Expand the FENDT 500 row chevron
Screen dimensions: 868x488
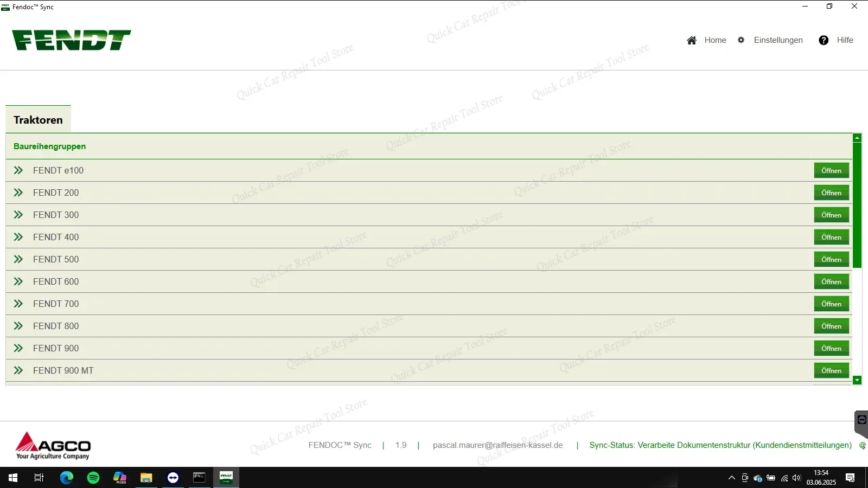[x=18, y=259]
